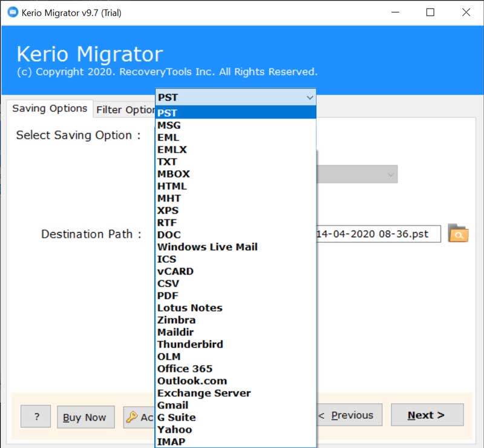The width and height of the screenshot is (484, 448).
Task: Pick Maildir saving option
Action: (236, 332)
